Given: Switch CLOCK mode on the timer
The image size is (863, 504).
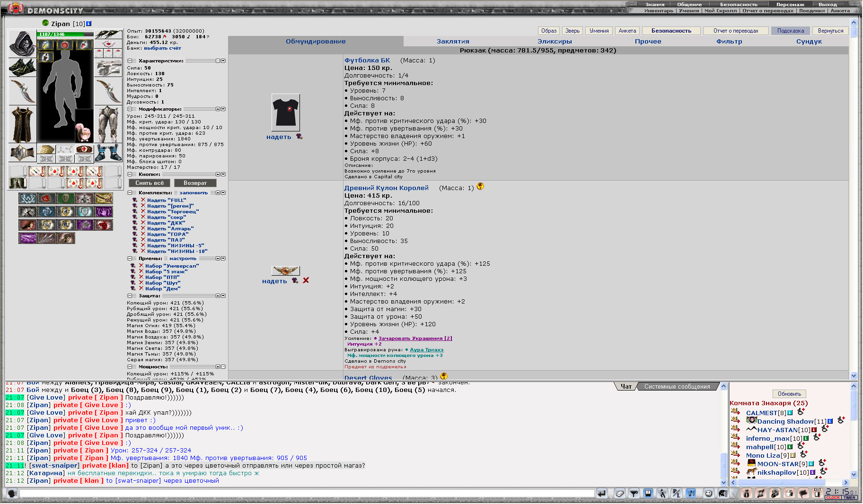Looking at the screenshot, I should pos(833,497).
